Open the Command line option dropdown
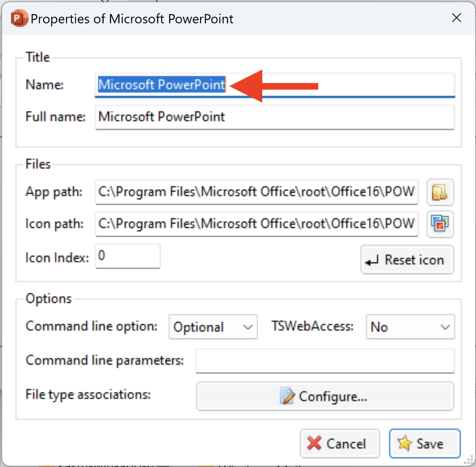Image resolution: width=476 pixels, height=467 pixels. [x=213, y=326]
